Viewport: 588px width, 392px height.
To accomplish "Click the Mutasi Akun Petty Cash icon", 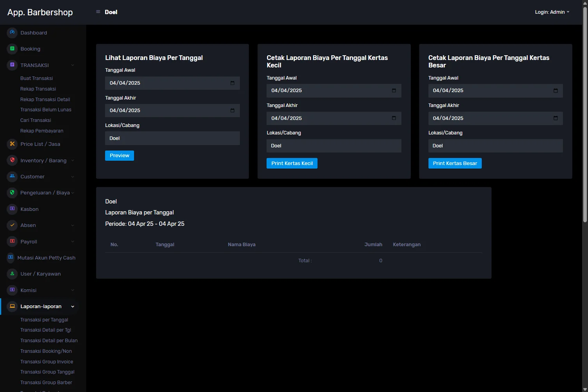I will pyautogui.click(x=11, y=258).
